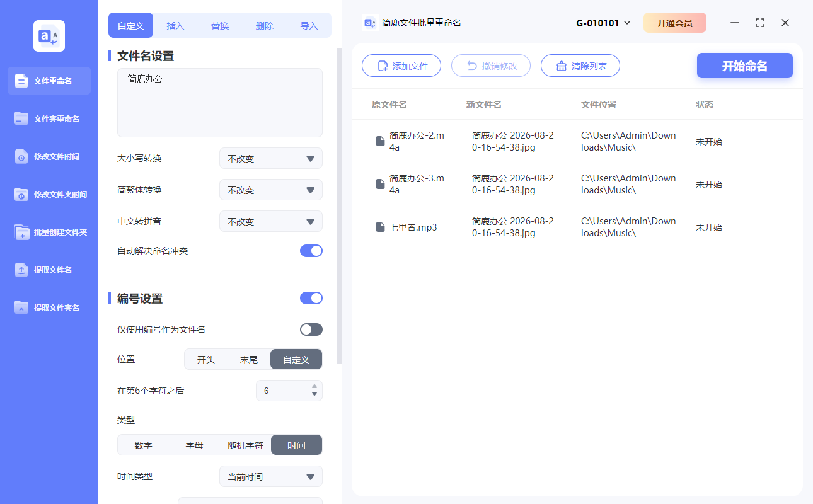Click 文件位置 column header

[599, 105]
